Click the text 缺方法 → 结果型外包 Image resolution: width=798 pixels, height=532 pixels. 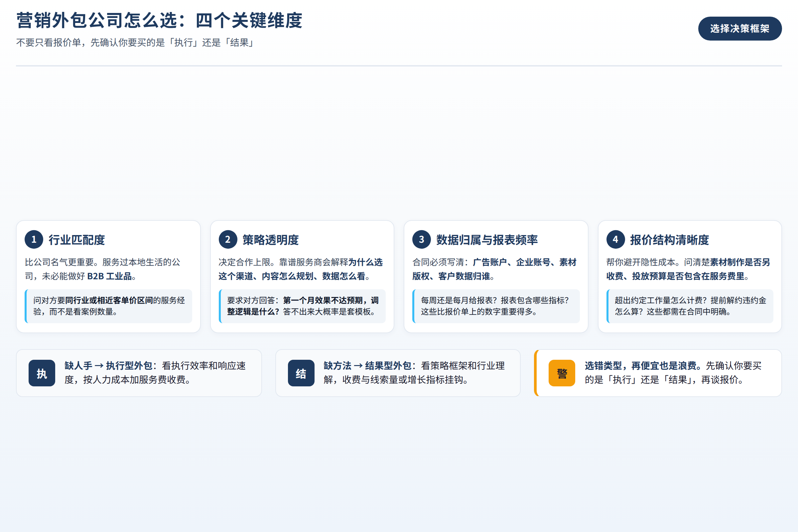[x=367, y=366]
